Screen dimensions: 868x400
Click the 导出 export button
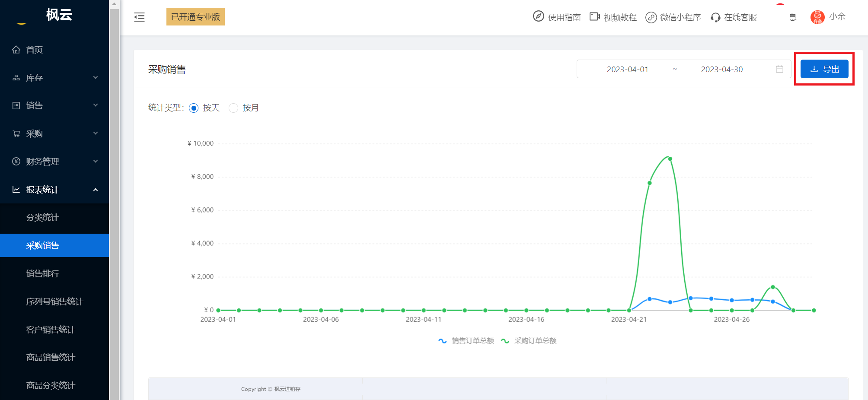824,69
